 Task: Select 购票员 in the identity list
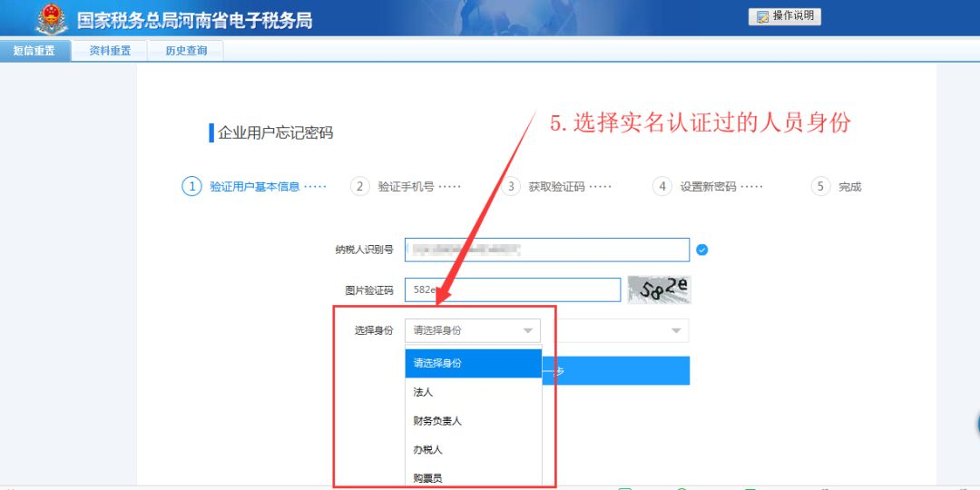(x=427, y=477)
